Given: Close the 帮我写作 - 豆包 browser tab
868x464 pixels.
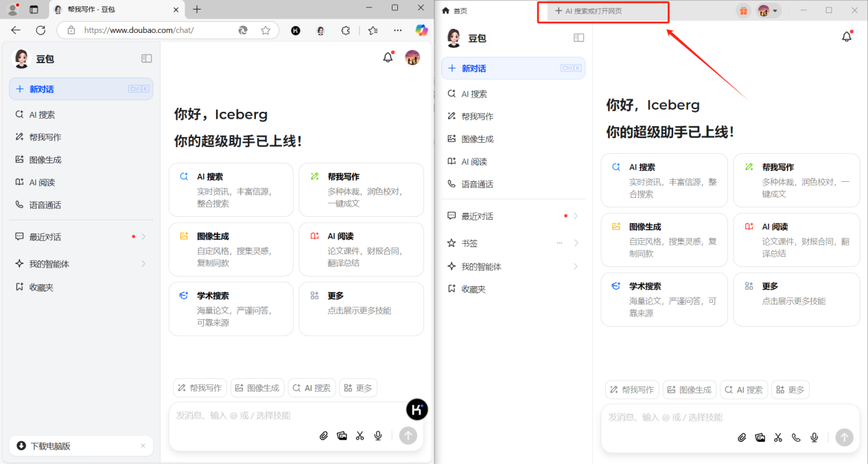Looking at the screenshot, I should 176,10.
